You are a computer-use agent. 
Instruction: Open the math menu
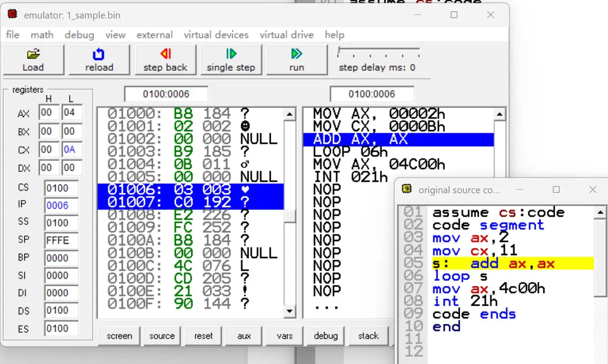pyautogui.click(x=42, y=35)
